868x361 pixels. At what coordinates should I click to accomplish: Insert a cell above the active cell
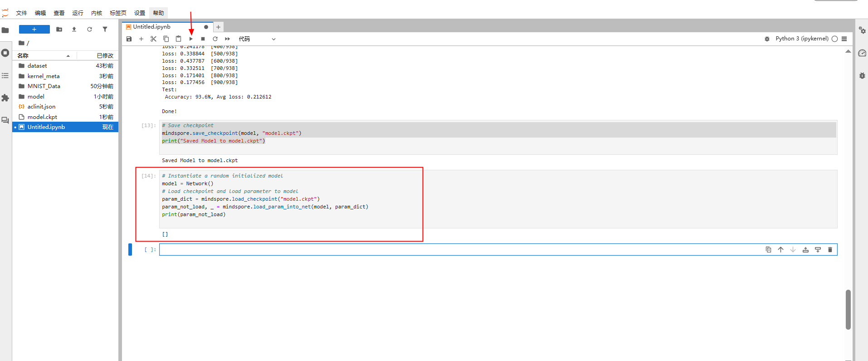click(805, 250)
